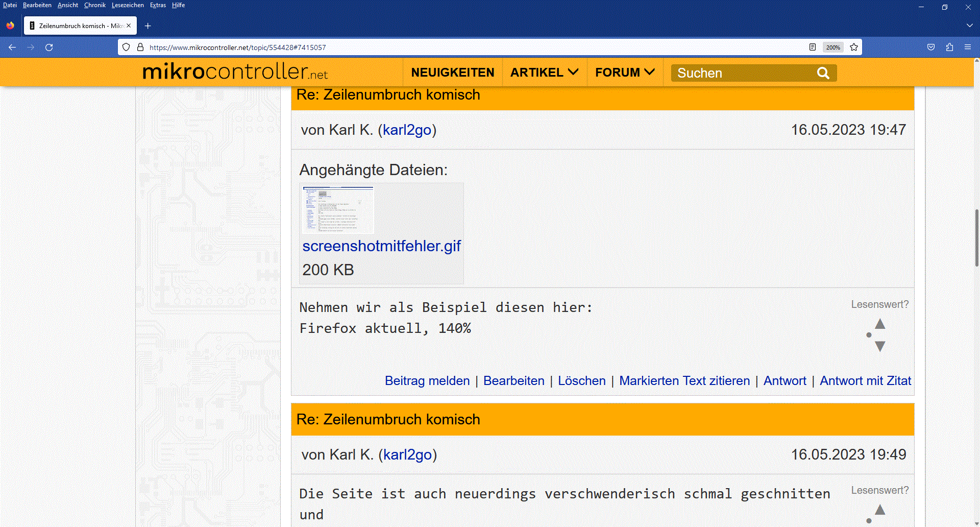The height and width of the screenshot is (527, 980).
Task: Open the screenshotmitfehler.gif link
Action: [381, 246]
